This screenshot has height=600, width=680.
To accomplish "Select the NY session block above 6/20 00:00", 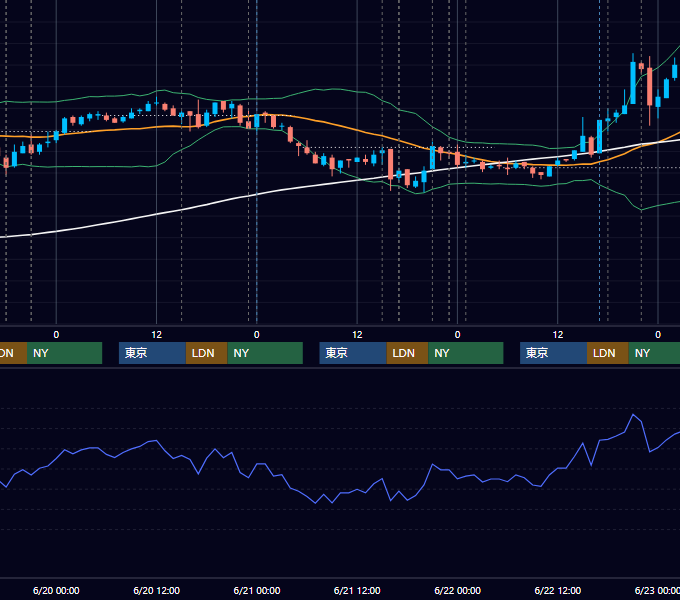I will [64, 353].
